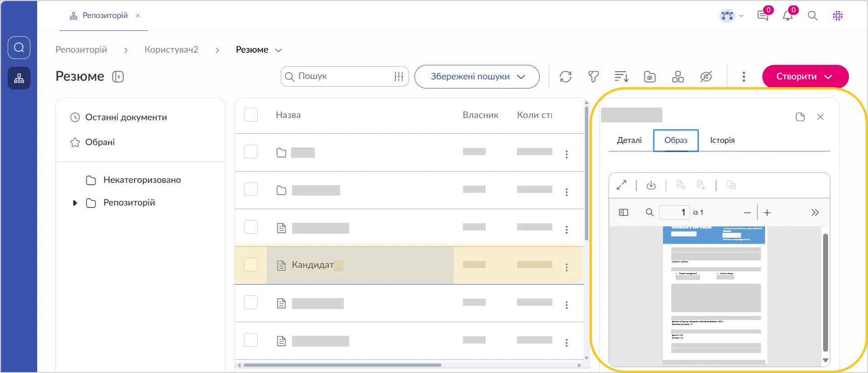Go to Користувач2 in the breadcrumb
Viewport: 868px width, 373px height.
pos(171,49)
